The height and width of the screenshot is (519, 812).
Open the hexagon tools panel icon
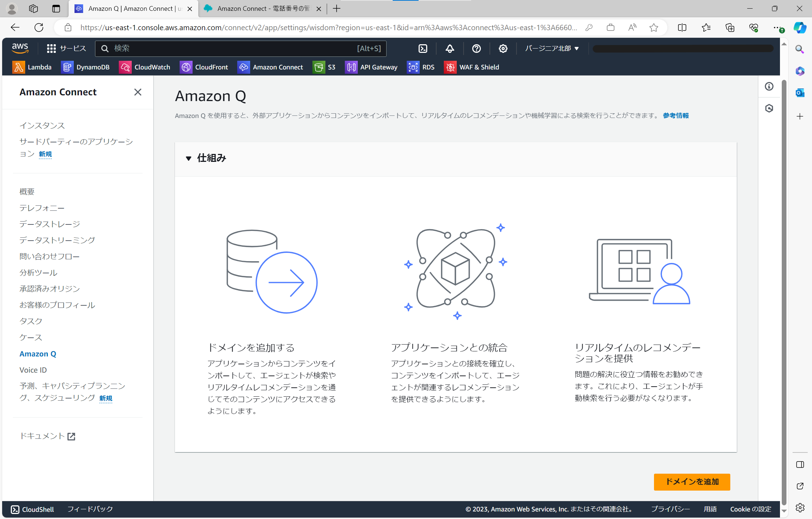click(x=769, y=108)
